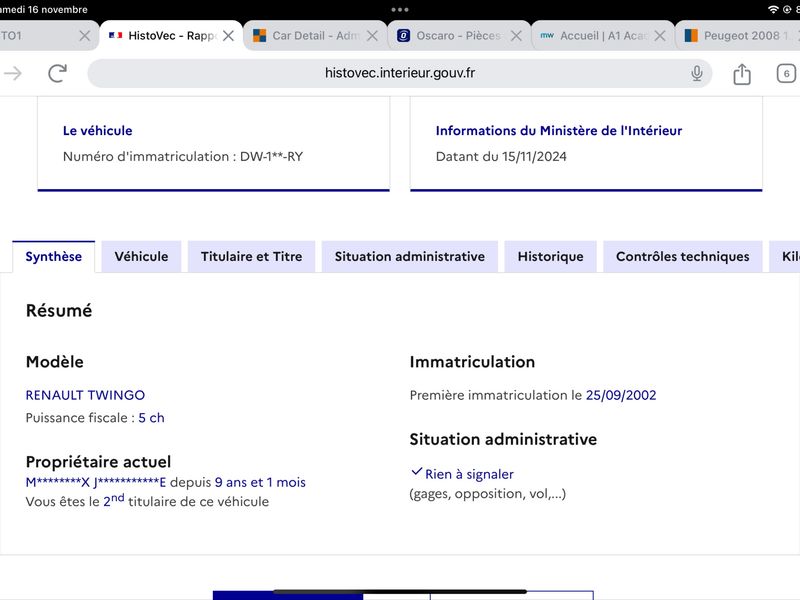Open the Véhicule tab

pyautogui.click(x=141, y=257)
